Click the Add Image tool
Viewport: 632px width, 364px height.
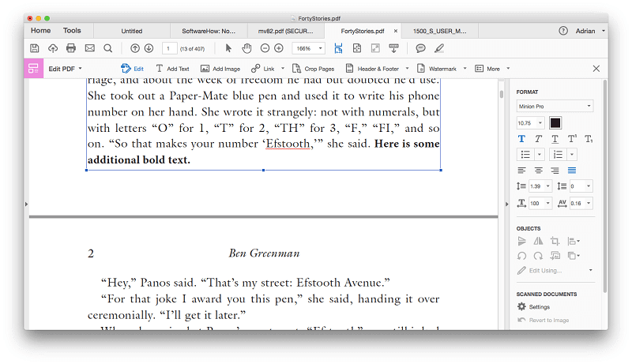click(220, 69)
